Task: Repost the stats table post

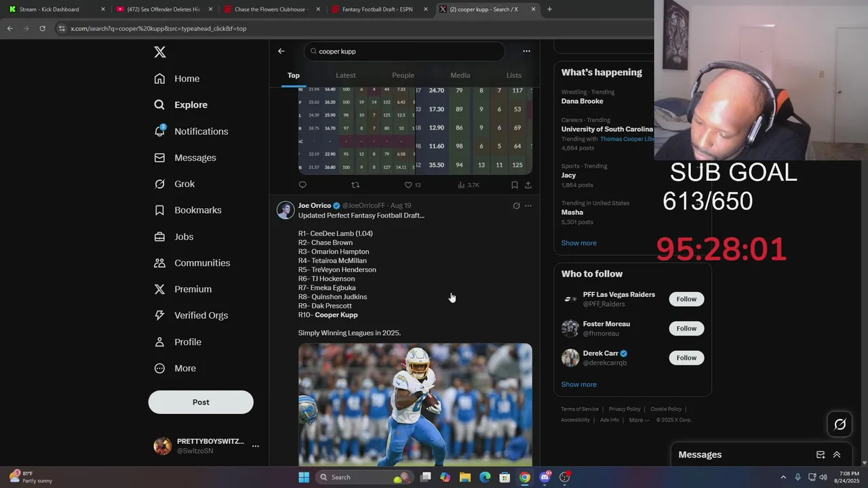Action: click(355, 185)
